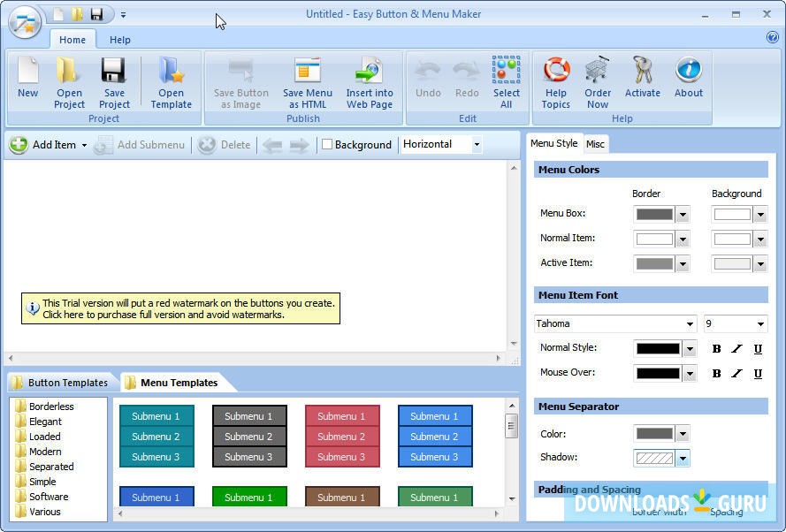The image size is (786, 532).
Task: Click Save Menu as HTML icon
Action: point(308,72)
